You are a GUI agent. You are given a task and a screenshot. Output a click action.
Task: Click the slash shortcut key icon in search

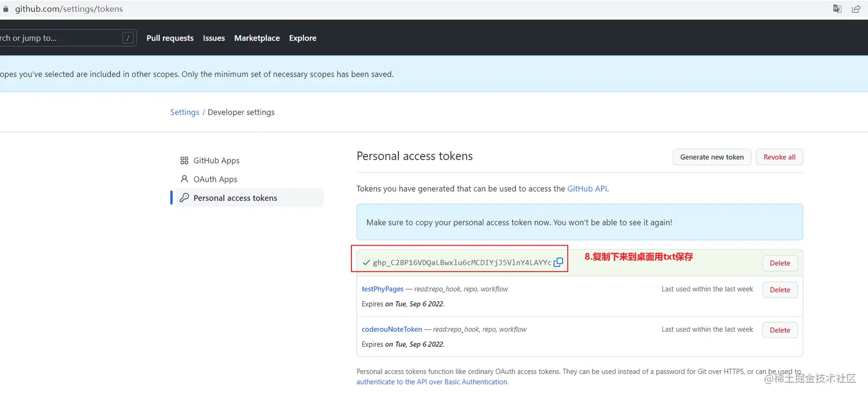tap(128, 38)
